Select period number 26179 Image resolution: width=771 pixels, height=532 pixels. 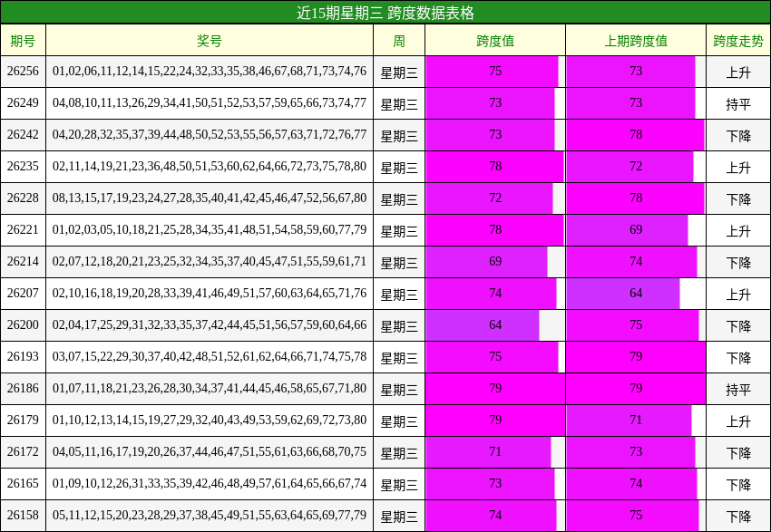(x=23, y=421)
